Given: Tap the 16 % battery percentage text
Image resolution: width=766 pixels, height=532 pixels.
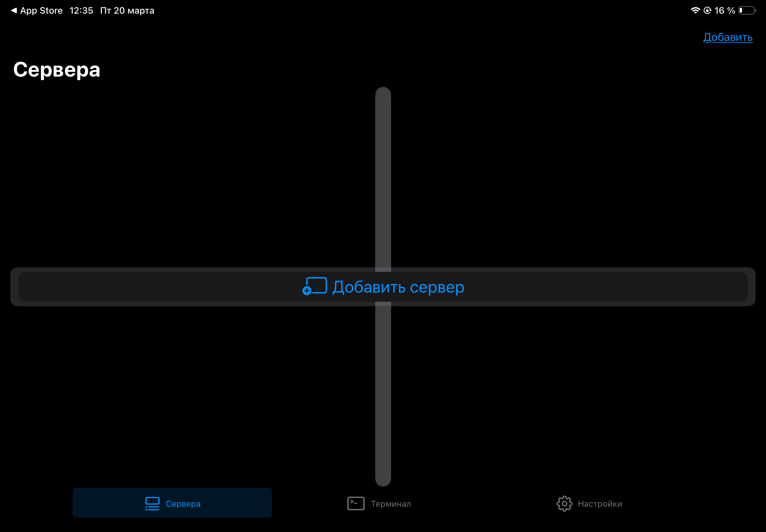Looking at the screenshot, I should click(x=725, y=11).
